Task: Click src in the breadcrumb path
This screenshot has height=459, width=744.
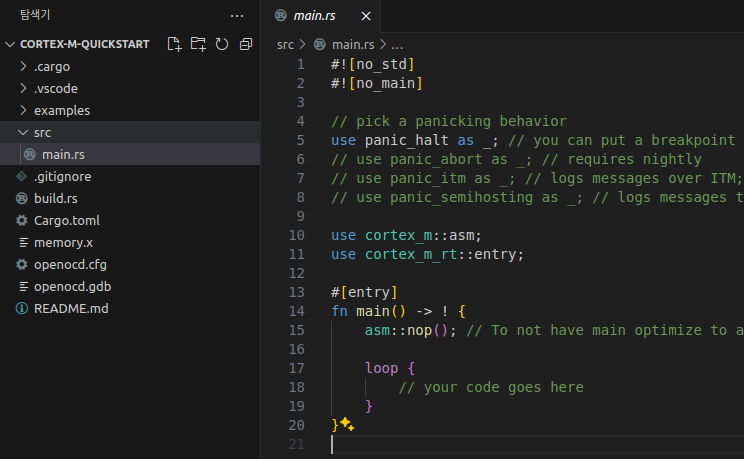Action: click(286, 45)
